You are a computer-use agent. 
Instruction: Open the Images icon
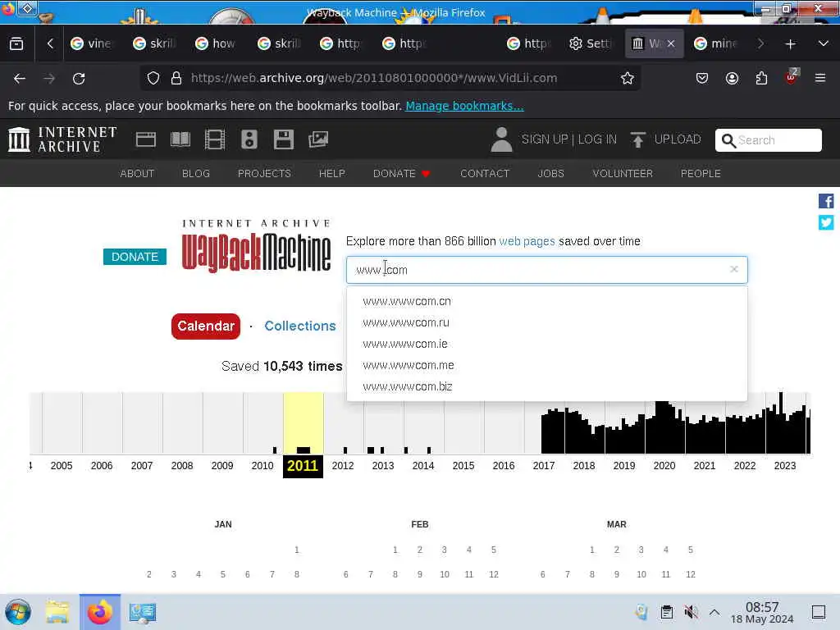tap(317, 139)
